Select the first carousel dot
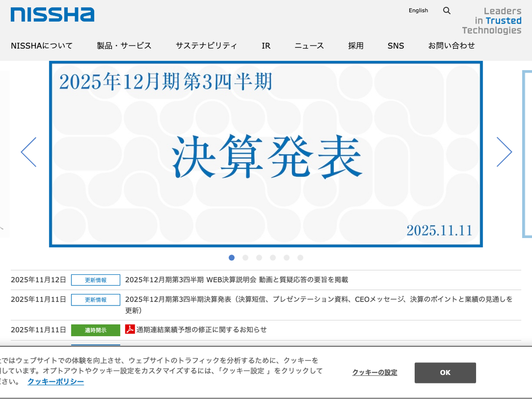The height and width of the screenshot is (399, 532). pos(231,258)
